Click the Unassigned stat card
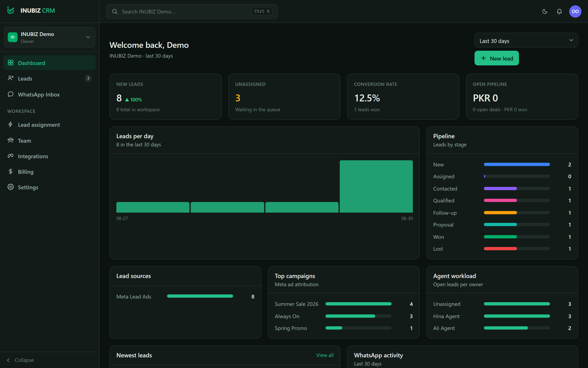 point(284,97)
